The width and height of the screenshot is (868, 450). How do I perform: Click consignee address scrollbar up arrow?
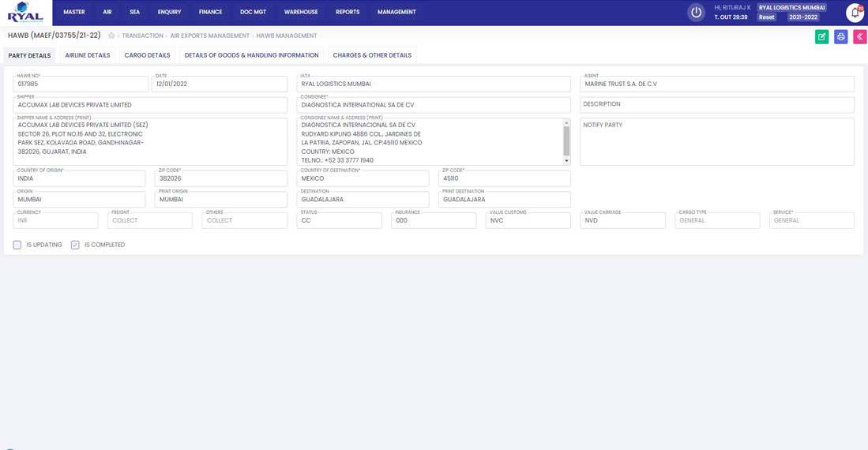pos(566,122)
